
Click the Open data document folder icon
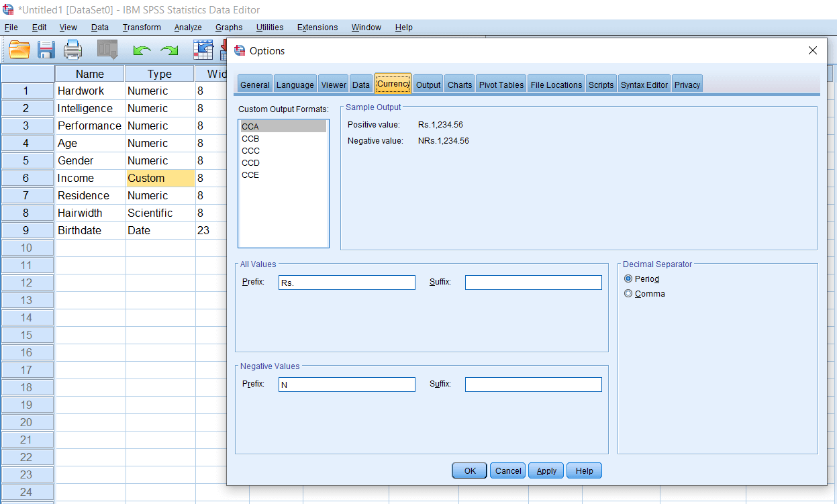(x=19, y=50)
